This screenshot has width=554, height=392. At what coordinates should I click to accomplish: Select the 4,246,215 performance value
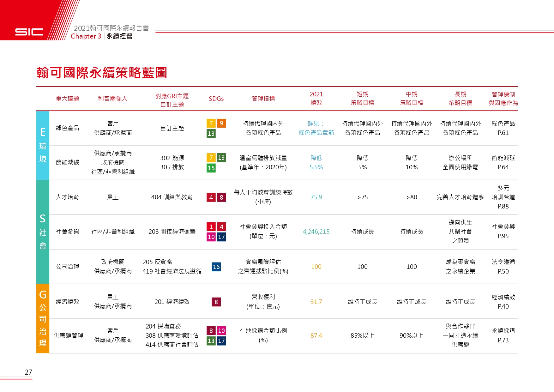(316, 232)
